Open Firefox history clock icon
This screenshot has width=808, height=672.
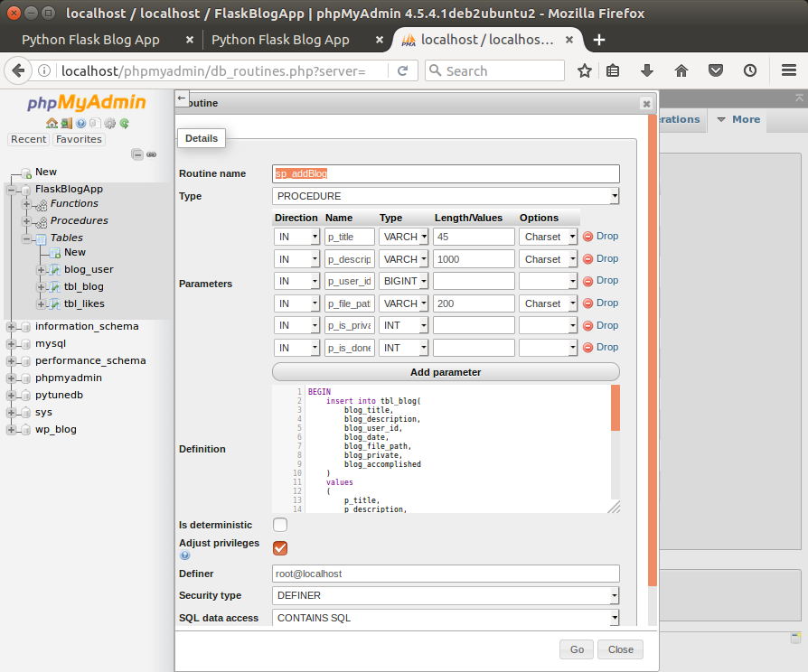pos(750,70)
